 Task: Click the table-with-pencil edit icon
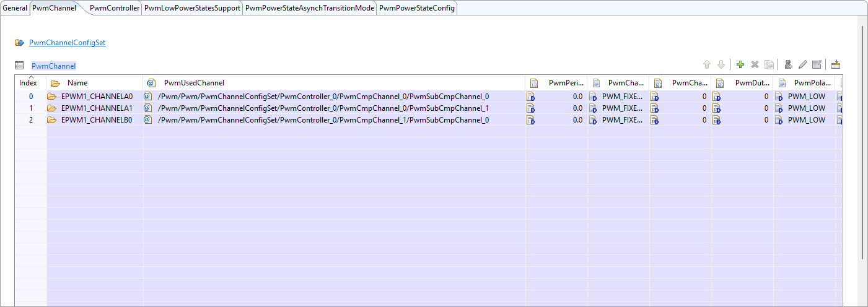click(x=817, y=64)
